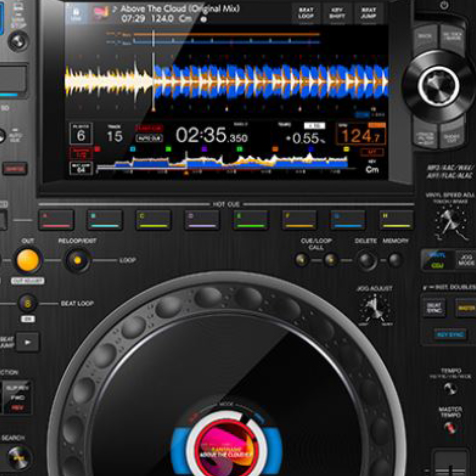The height and width of the screenshot is (476, 476).
Task: Trigger hot cue pad B
Action: point(105,219)
